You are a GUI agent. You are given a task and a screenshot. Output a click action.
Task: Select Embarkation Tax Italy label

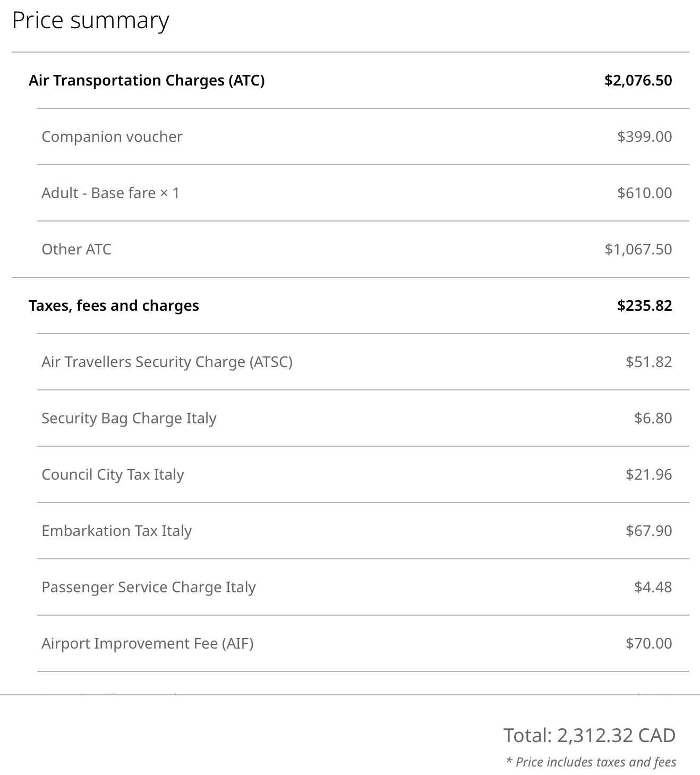pos(116,531)
